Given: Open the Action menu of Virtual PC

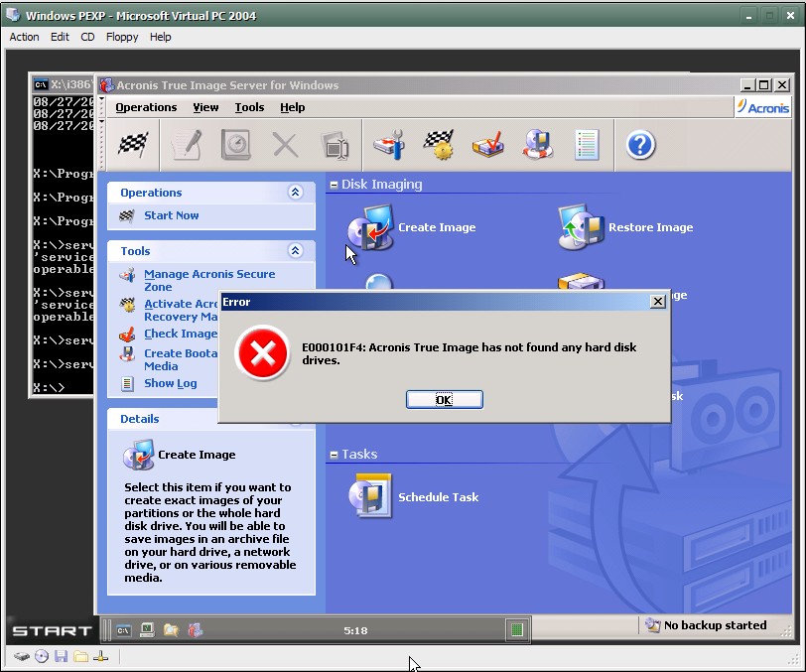Looking at the screenshot, I should click(x=24, y=37).
